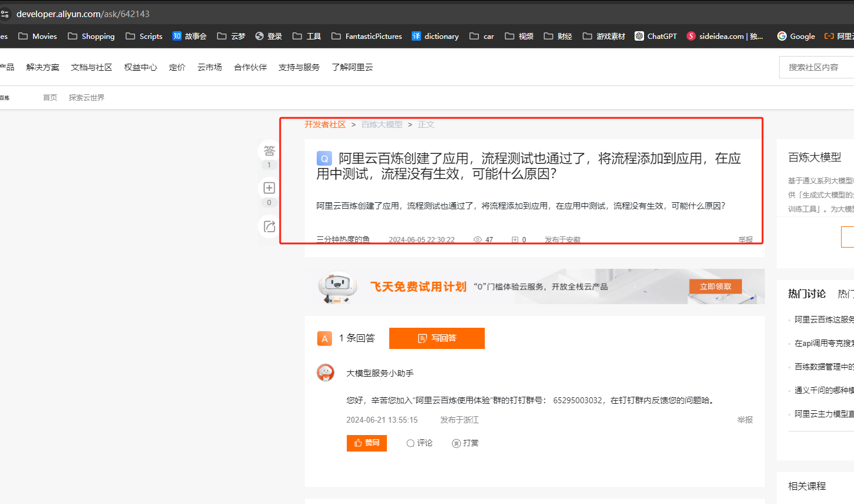Click 举报 beside the answer date

(745, 420)
